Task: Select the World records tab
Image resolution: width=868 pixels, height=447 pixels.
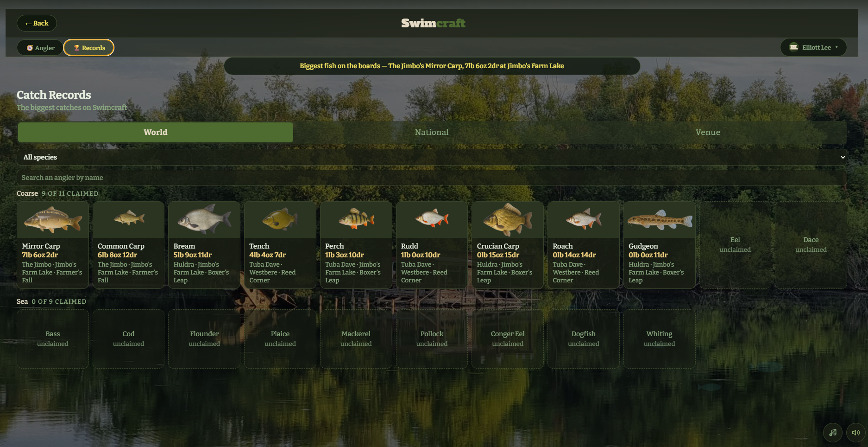Action: [156, 132]
